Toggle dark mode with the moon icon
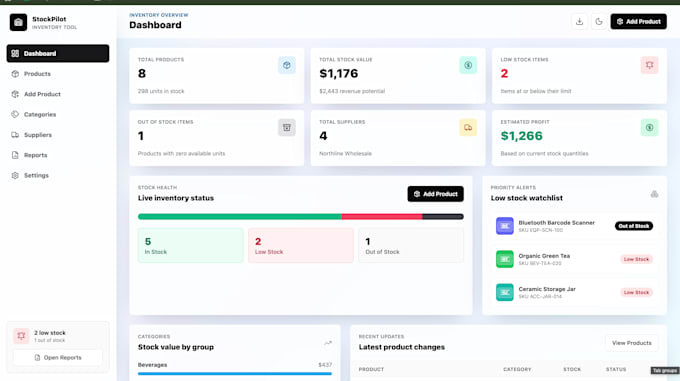 point(599,21)
